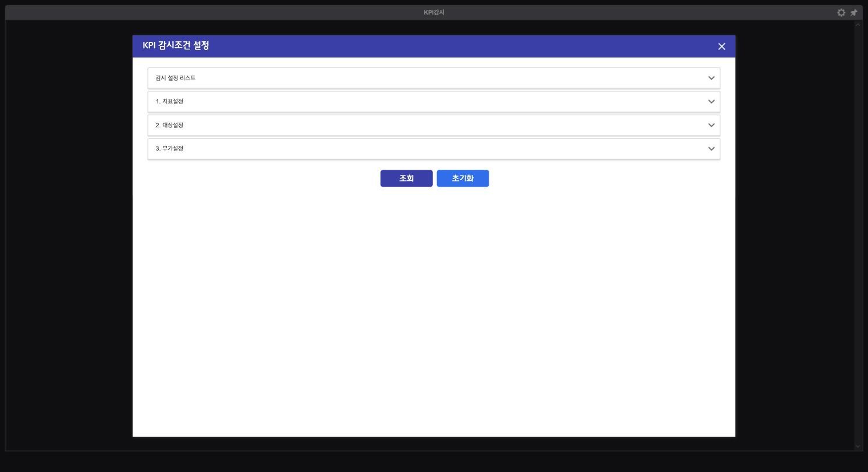Open the settings gear icon
868x472 pixels.
click(841, 12)
